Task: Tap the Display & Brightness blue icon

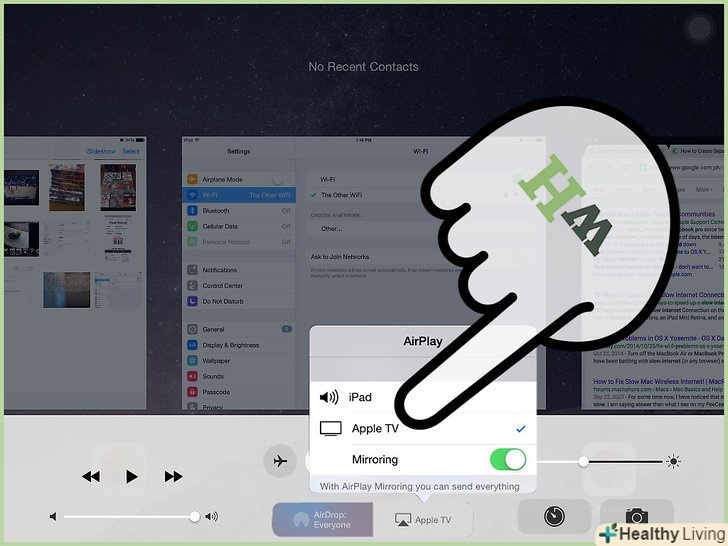Action: pos(192,345)
